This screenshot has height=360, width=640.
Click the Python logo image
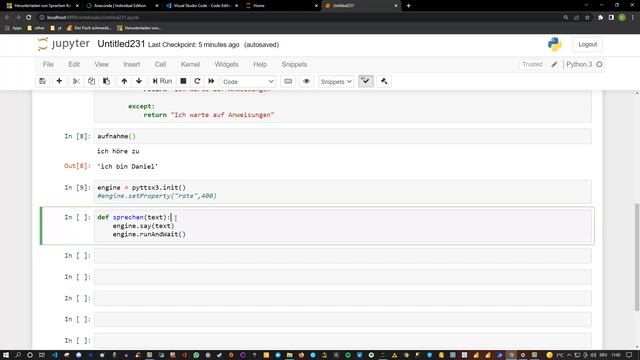click(x=554, y=44)
